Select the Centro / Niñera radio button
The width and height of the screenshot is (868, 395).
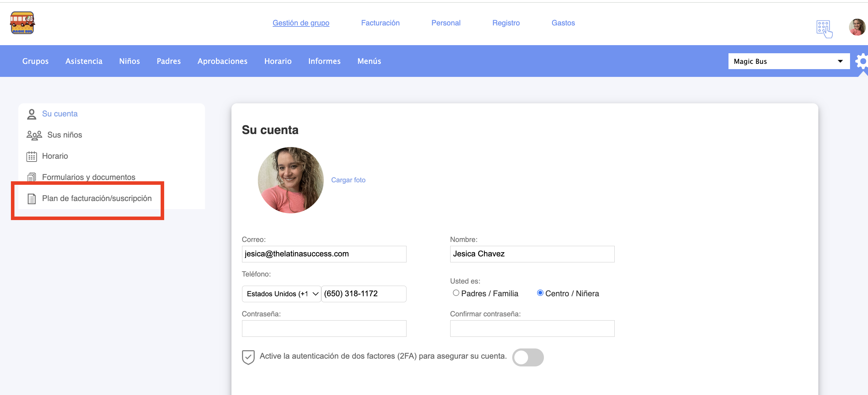[540, 293]
